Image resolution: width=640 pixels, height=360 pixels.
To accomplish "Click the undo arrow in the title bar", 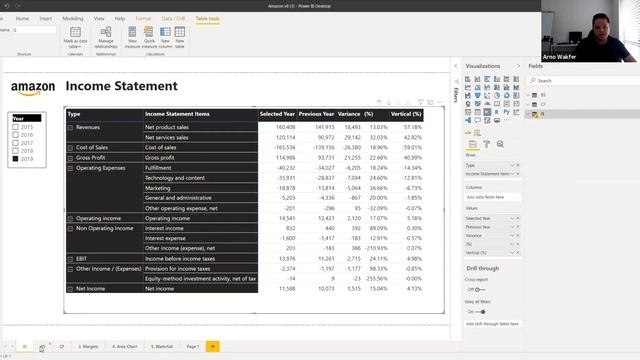I will tap(7, 6).
